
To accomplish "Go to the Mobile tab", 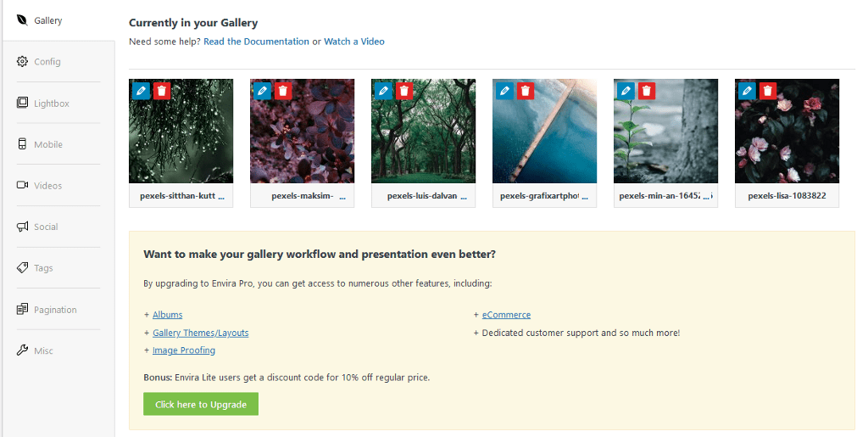I will click(x=47, y=144).
